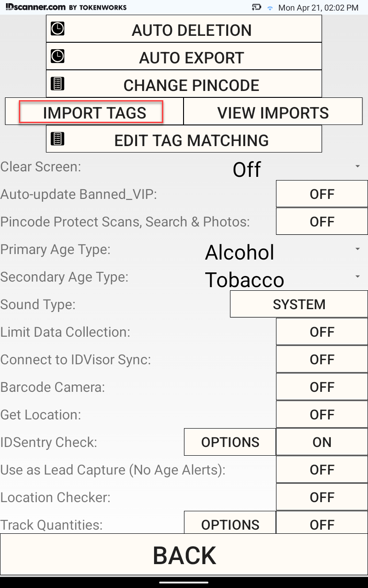Open IDSentry Check OPTIONS
The height and width of the screenshot is (588, 368).
(x=230, y=442)
